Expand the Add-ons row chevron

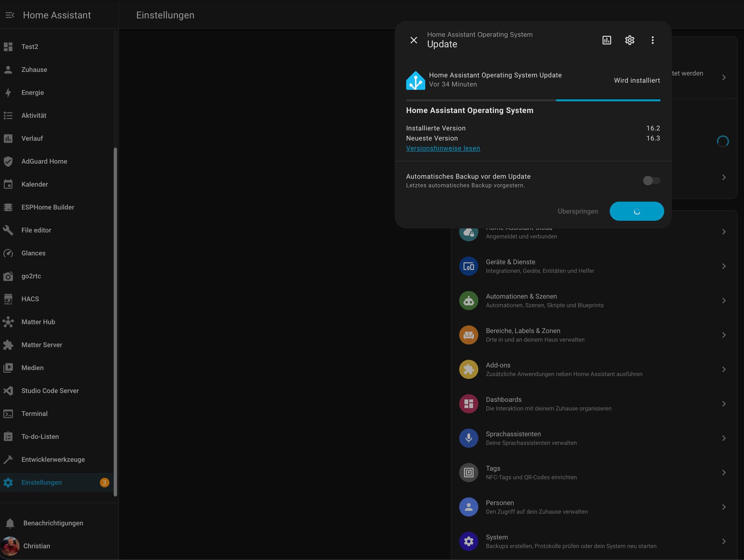723,369
